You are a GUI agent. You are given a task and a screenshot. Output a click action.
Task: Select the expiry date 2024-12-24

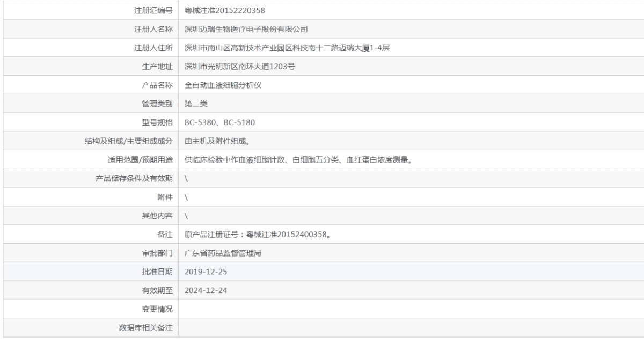(206, 290)
